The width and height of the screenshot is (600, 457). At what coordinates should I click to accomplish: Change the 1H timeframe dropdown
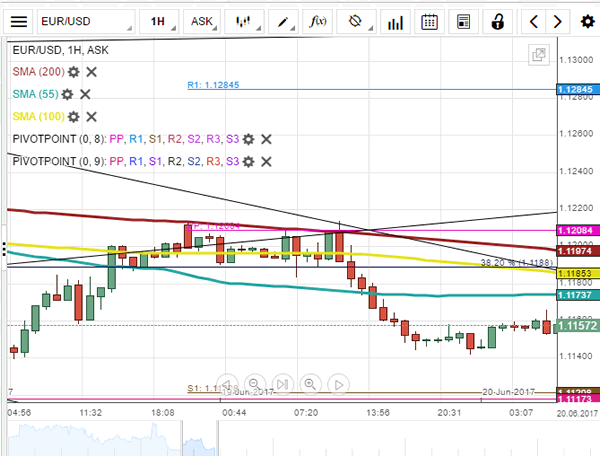[159, 21]
